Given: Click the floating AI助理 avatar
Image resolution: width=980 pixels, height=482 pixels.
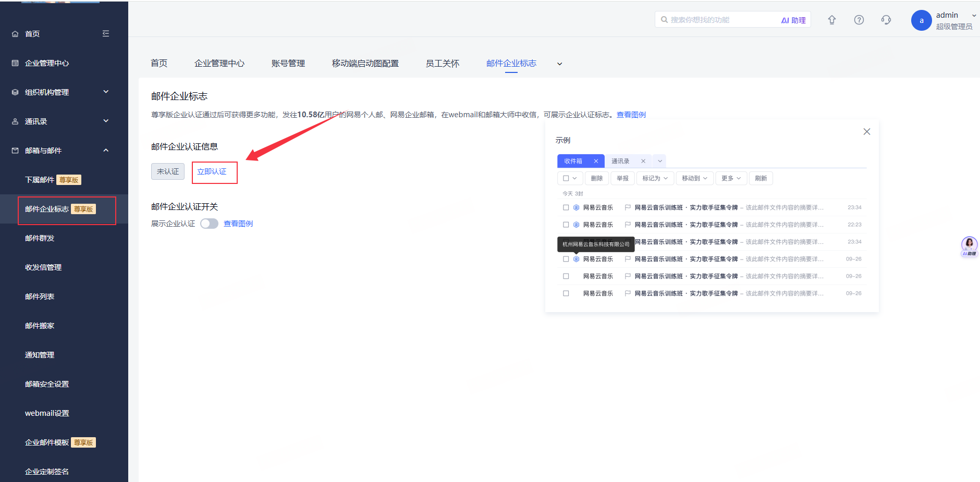Looking at the screenshot, I should [x=970, y=246].
